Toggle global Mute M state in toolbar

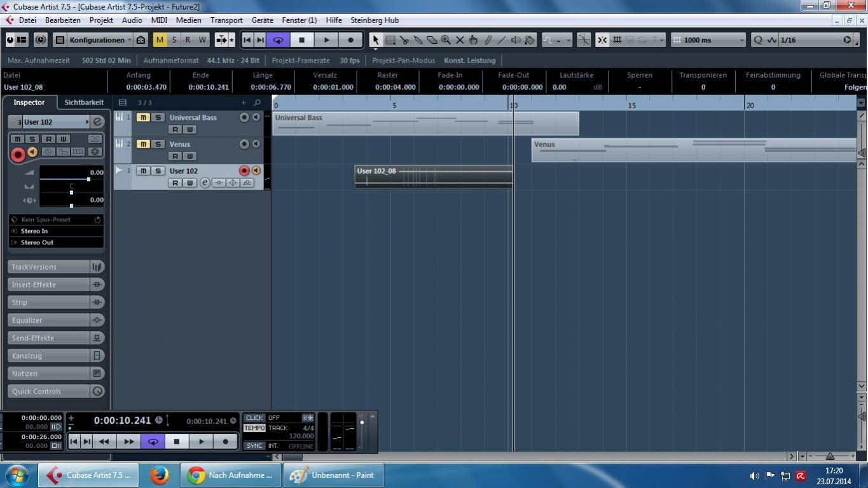coord(160,40)
